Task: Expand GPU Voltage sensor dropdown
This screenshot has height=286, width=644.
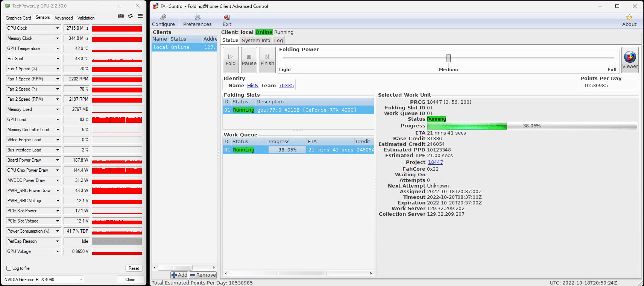Action: [58, 251]
